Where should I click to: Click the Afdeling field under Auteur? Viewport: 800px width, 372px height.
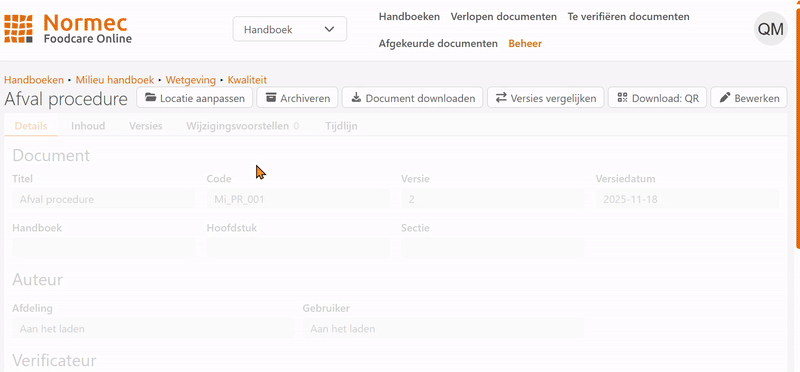pos(153,328)
